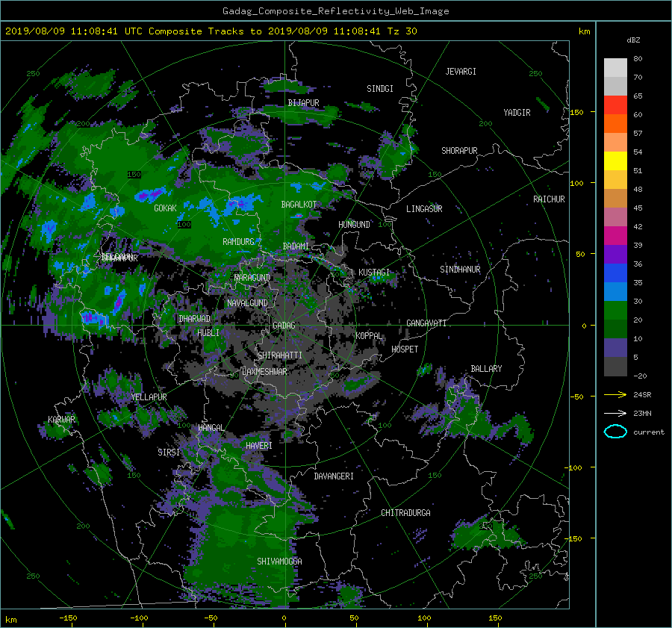Click the YADGIR city label

pyautogui.click(x=517, y=113)
